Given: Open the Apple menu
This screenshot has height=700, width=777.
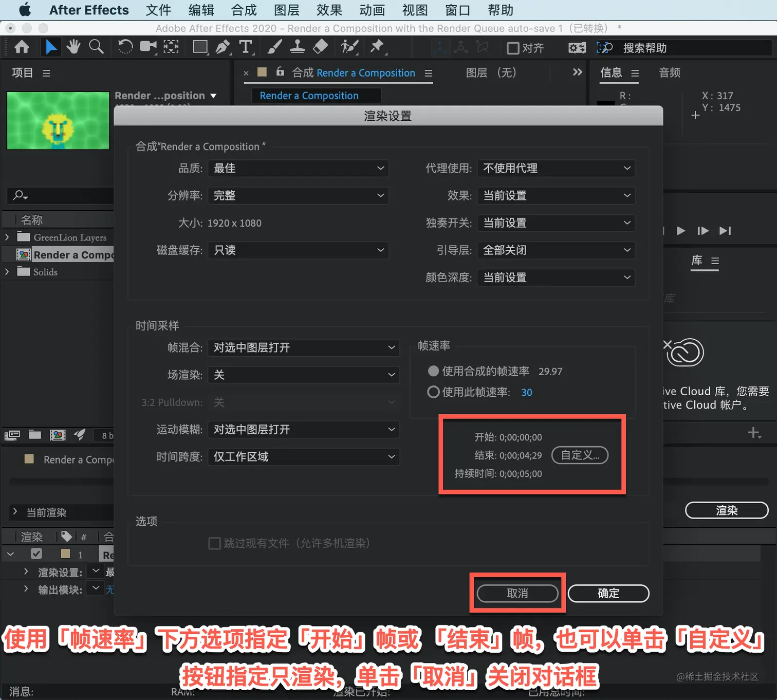Looking at the screenshot, I should pos(25,10).
